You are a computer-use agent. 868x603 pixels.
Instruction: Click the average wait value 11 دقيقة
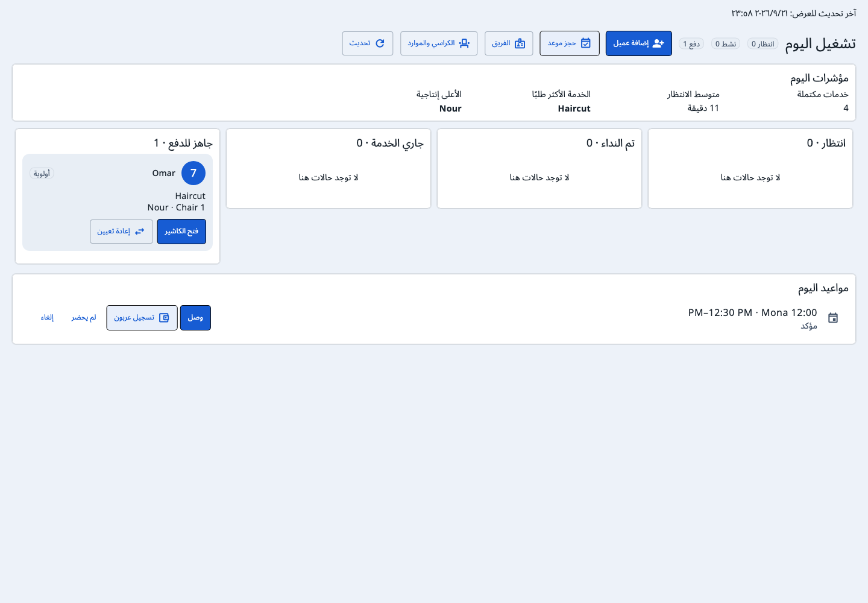703,108
